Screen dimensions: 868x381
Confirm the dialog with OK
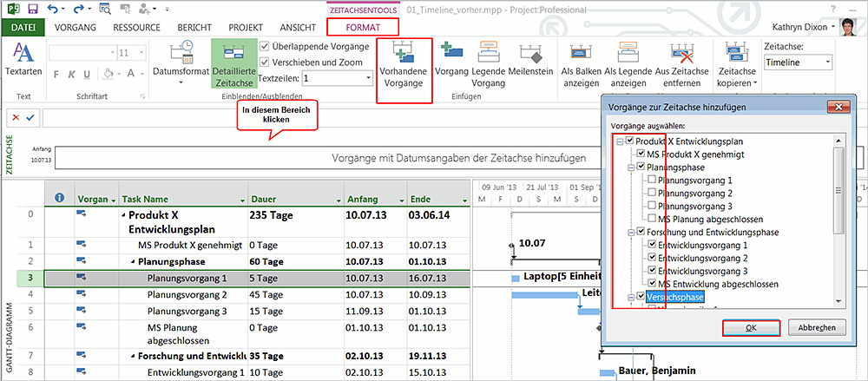pyautogui.click(x=751, y=328)
